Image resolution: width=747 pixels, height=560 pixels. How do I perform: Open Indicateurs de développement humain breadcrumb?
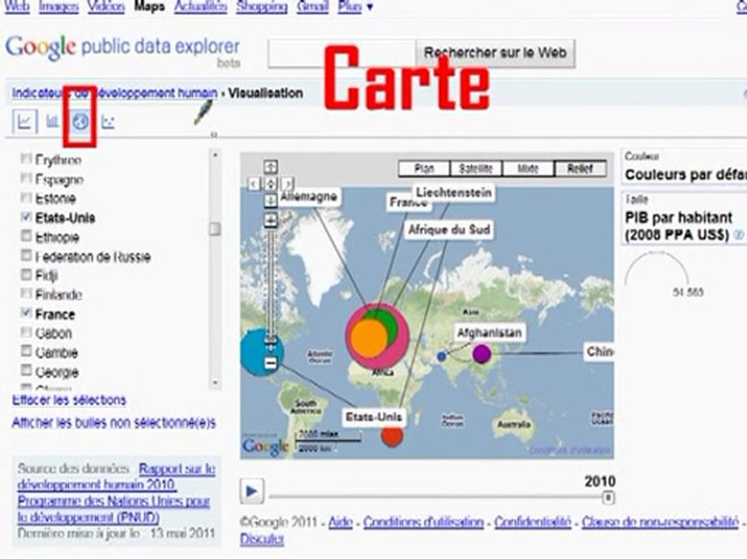tap(115, 93)
